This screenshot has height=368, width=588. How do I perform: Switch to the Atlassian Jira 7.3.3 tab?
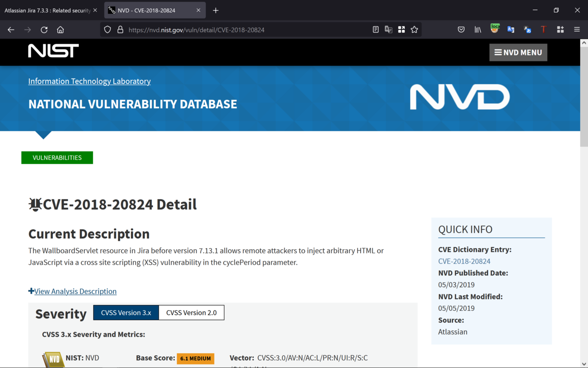(48, 10)
